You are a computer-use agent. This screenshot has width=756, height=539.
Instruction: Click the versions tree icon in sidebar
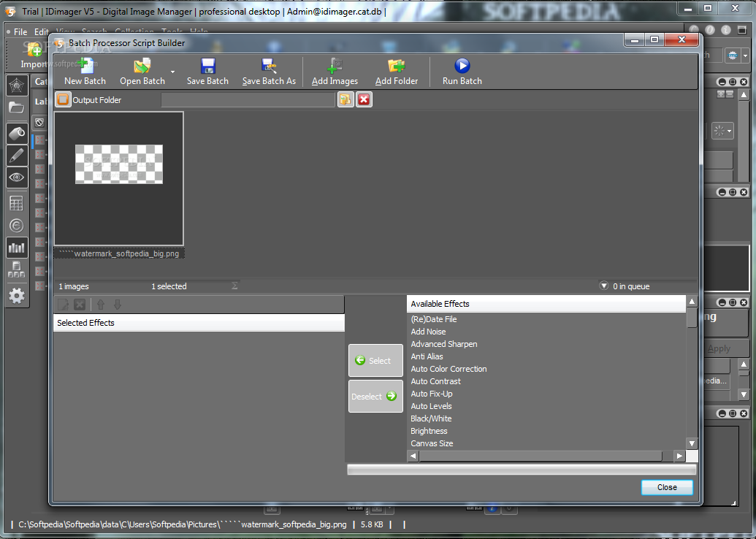pos(16,269)
